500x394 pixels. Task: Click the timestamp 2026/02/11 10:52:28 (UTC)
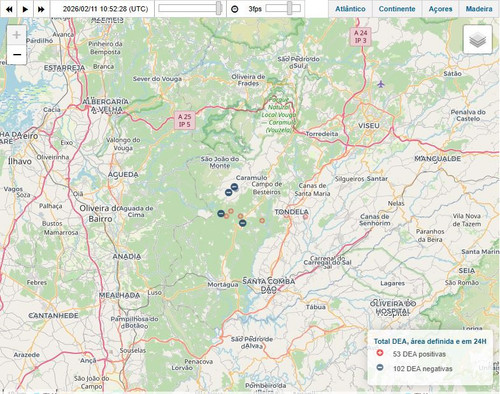pyautogui.click(x=105, y=9)
